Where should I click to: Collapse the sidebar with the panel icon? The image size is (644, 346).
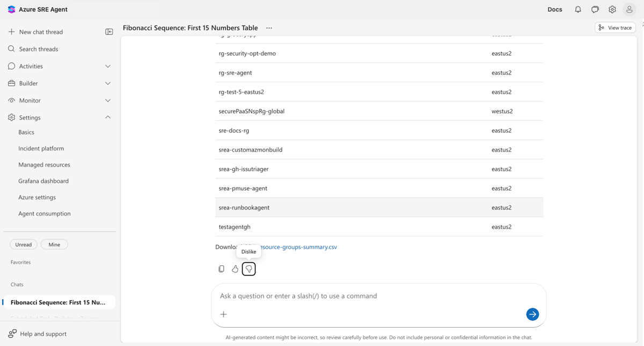pyautogui.click(x=109, y=32)
